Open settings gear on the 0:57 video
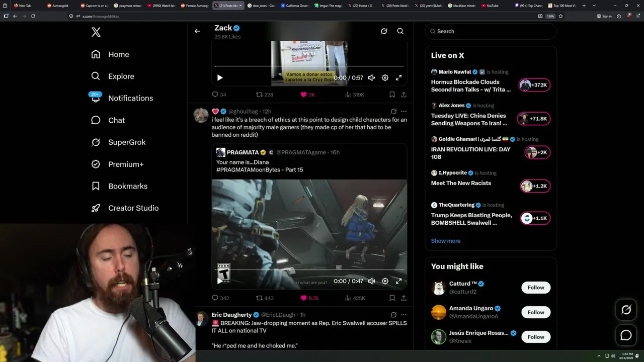The height and width of the screenshot is (362, 644). (385, 78)
